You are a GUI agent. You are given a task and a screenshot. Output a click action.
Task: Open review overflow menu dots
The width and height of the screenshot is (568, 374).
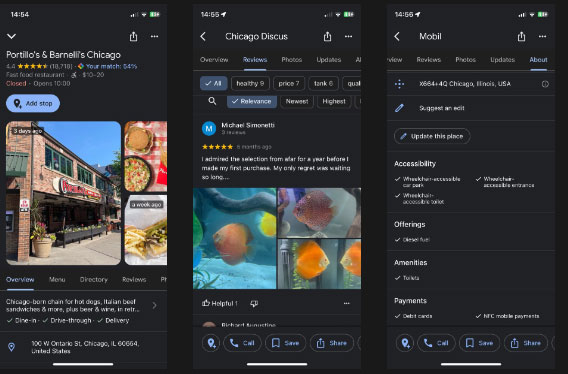[x=347, y=303]
